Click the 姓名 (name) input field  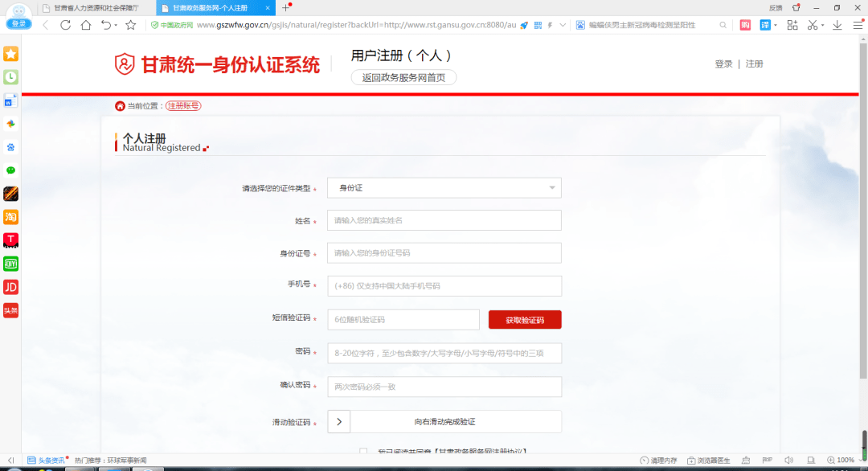point(444,220)
